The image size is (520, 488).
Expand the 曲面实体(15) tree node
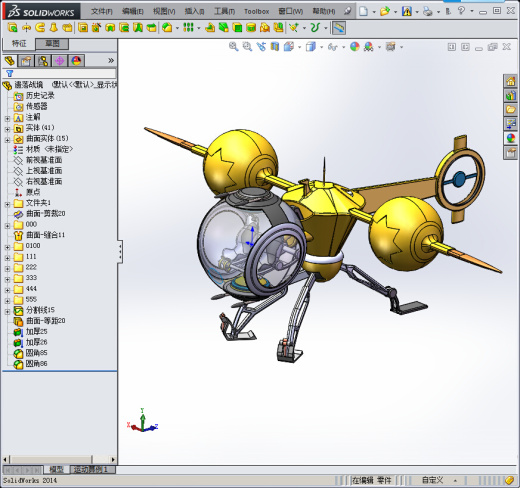[8, 140]
